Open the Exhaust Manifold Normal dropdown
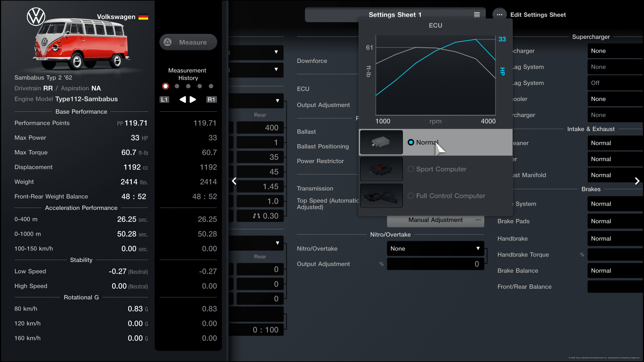This screenshot has width=644, height=362. coord(615,175)
